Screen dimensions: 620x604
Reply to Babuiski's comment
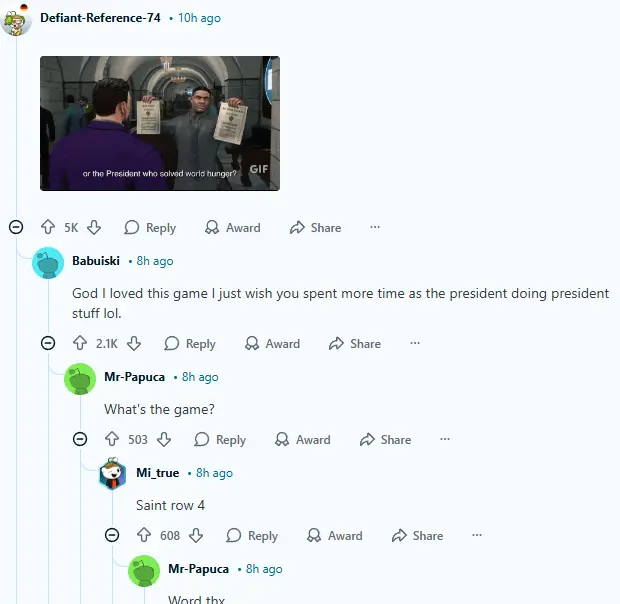(x=190, y=344)
